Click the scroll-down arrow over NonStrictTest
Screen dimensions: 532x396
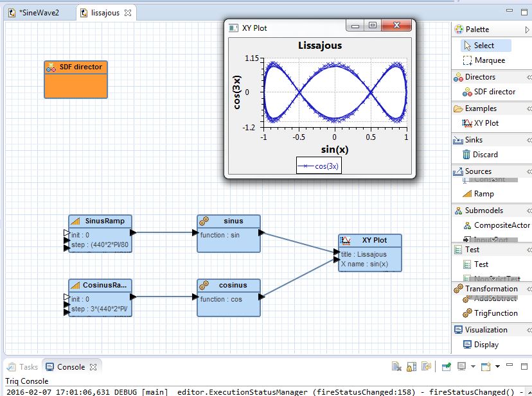tap(493, 279)
